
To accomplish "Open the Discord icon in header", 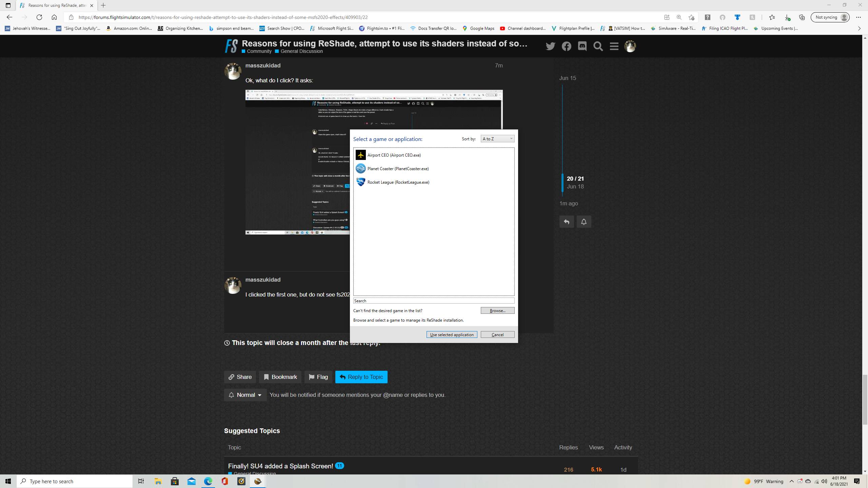I will (582, 46).
